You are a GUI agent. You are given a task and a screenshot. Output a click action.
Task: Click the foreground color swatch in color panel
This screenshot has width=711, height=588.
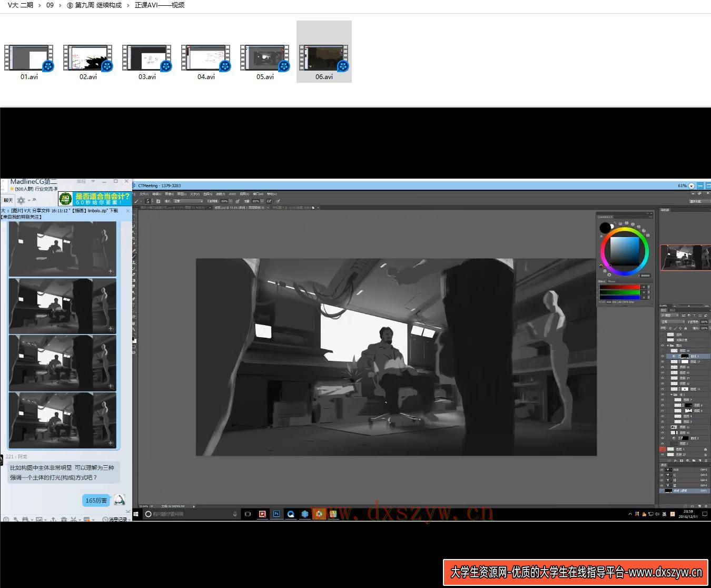tap(605, 228)
